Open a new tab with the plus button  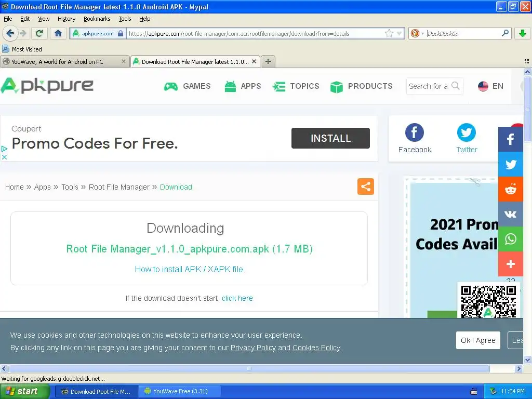pos(268,61)
